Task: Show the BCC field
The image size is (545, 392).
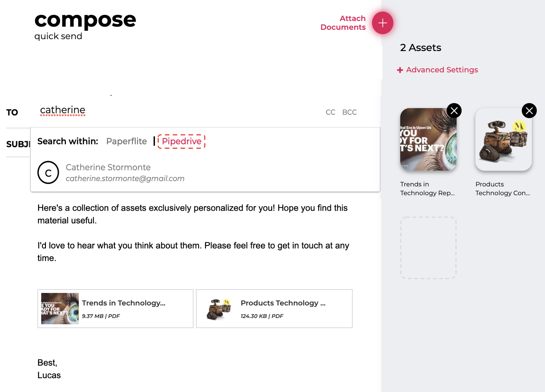Action: pyautogui.click(x=349, y=112)
